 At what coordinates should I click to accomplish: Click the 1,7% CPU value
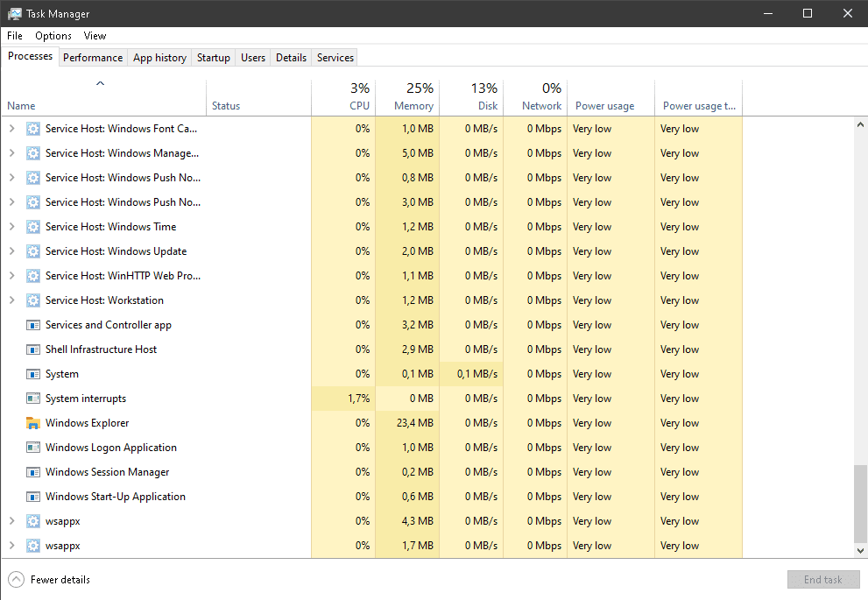pos(359,399)
